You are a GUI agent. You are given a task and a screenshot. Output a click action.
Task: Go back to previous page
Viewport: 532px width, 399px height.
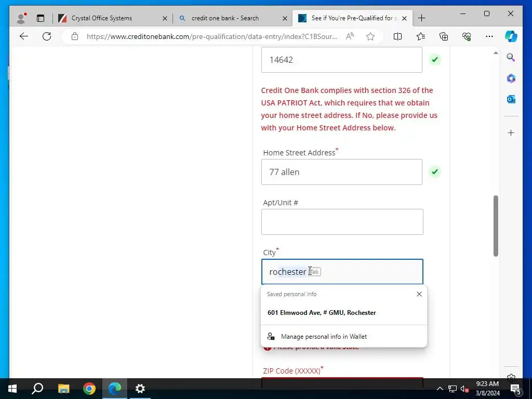(24, 36)
